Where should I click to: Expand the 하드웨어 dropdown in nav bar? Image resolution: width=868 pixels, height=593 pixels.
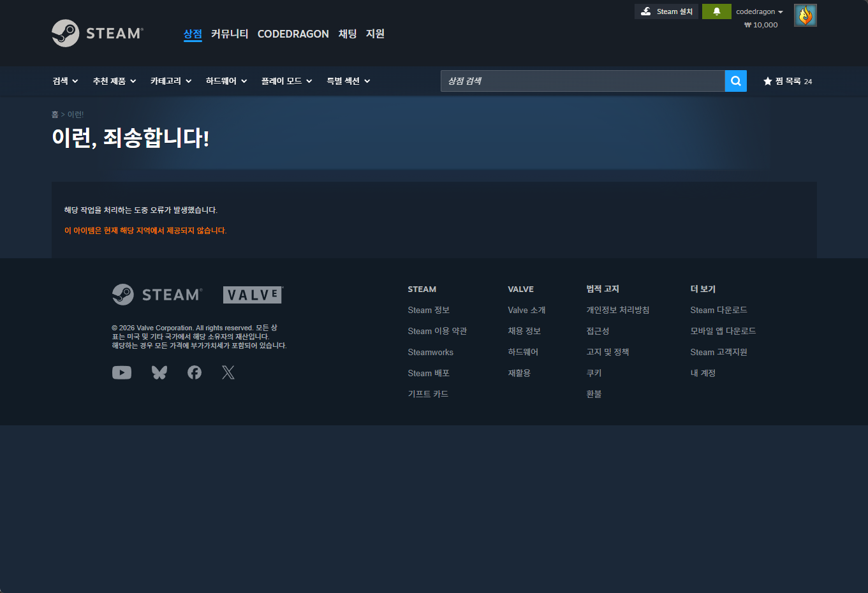(226, 81)
